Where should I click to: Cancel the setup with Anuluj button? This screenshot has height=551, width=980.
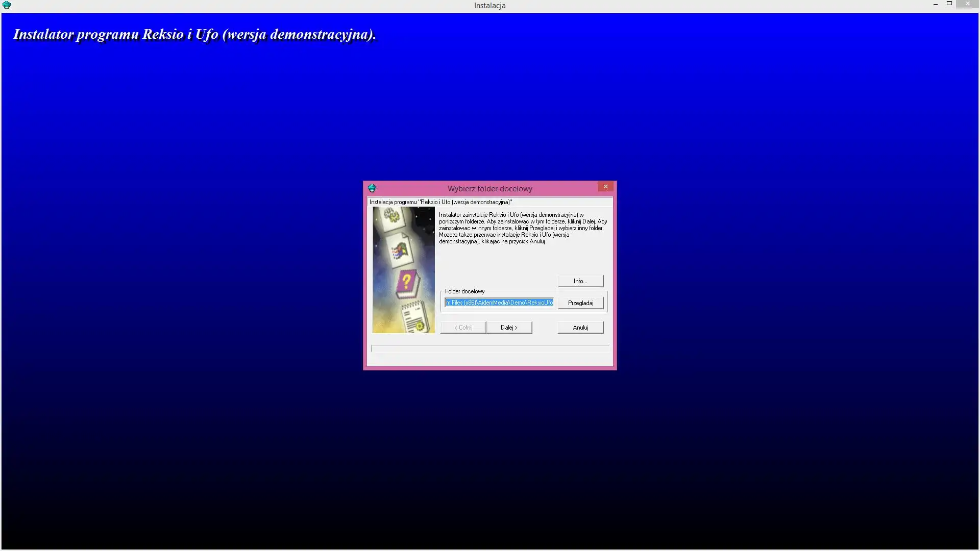pos(580,328)
